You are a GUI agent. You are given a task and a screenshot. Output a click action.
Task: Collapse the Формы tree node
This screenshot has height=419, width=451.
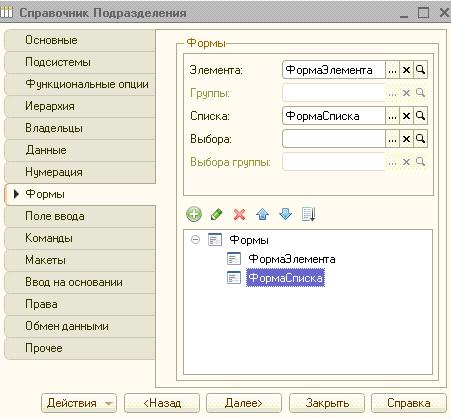click(x=195, y=239)
